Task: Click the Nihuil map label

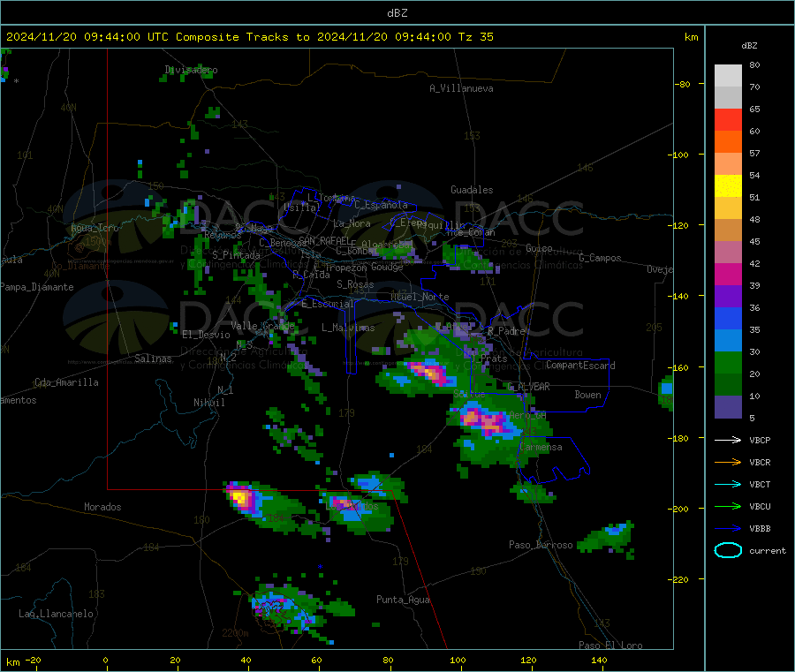Action: coord(208,403)
